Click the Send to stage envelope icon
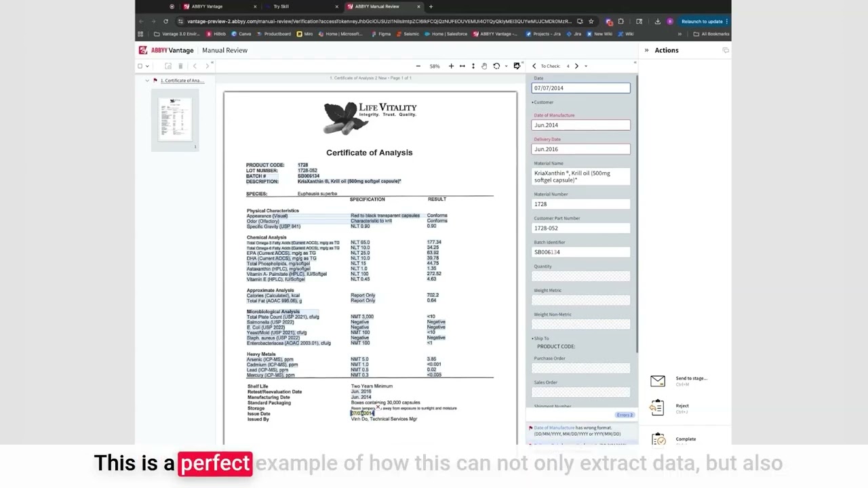868x488 pixels. [x=658, y=381]
